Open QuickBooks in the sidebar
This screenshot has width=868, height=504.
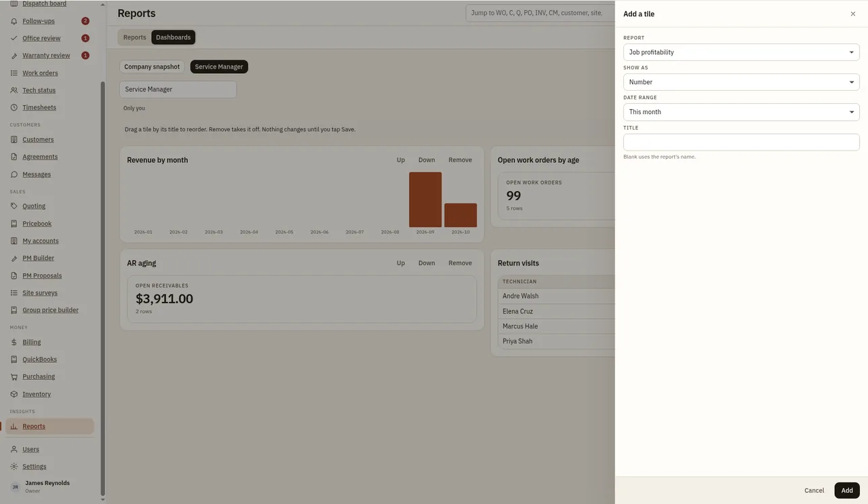[x=39, y=360]
